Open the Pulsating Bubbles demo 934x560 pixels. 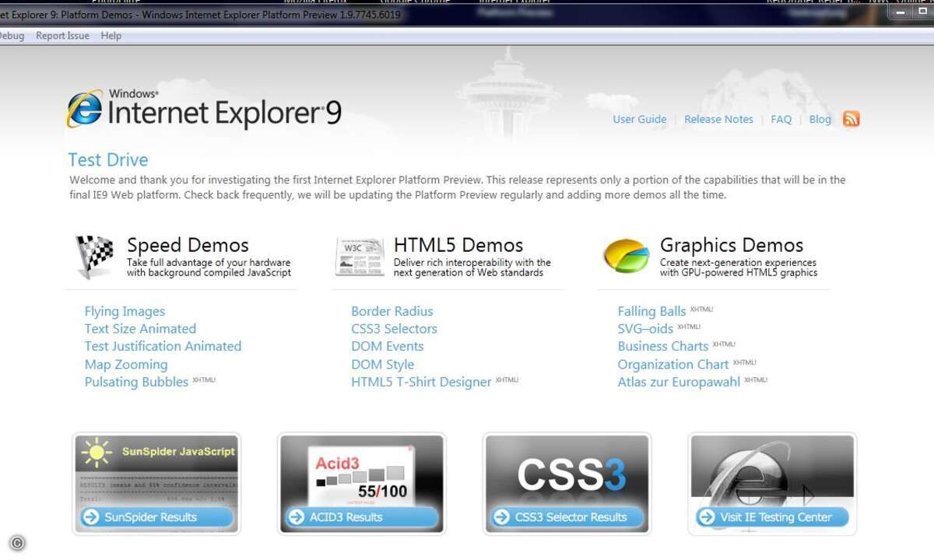[136, 382]
